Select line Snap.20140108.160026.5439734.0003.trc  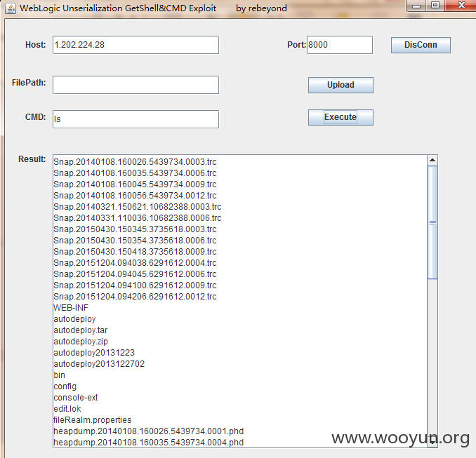135,162
